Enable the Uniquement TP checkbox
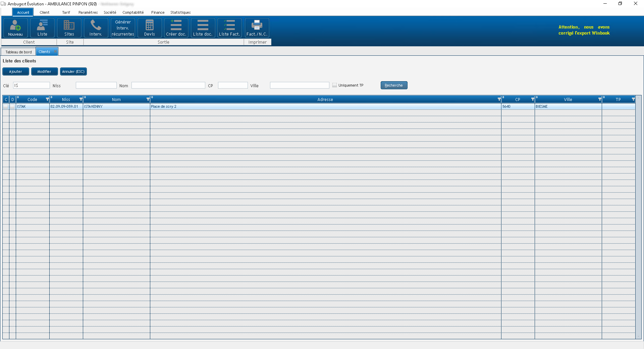This screenshot has height=349, width=644. 334,85
